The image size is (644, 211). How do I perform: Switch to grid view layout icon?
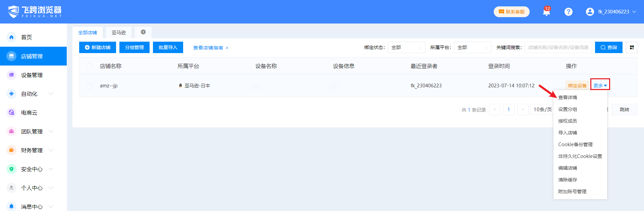[632, 47]
